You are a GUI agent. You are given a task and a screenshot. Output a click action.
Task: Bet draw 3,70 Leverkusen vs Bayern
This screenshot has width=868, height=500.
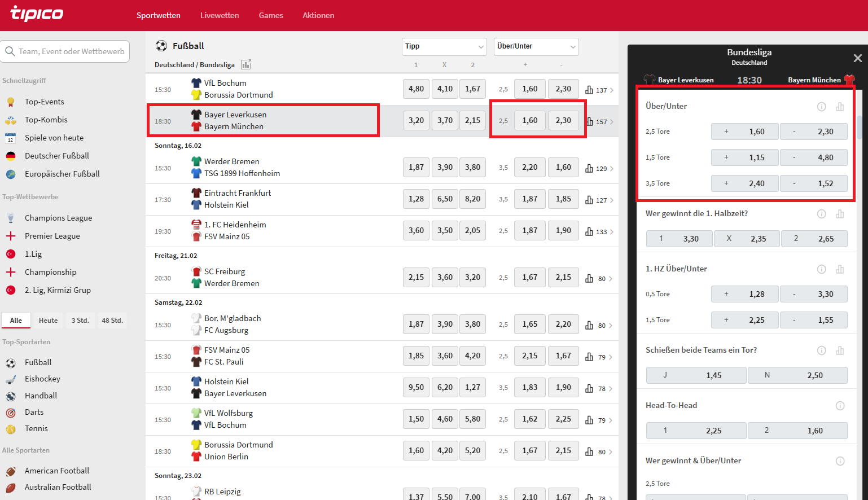[x=445, y=120]
